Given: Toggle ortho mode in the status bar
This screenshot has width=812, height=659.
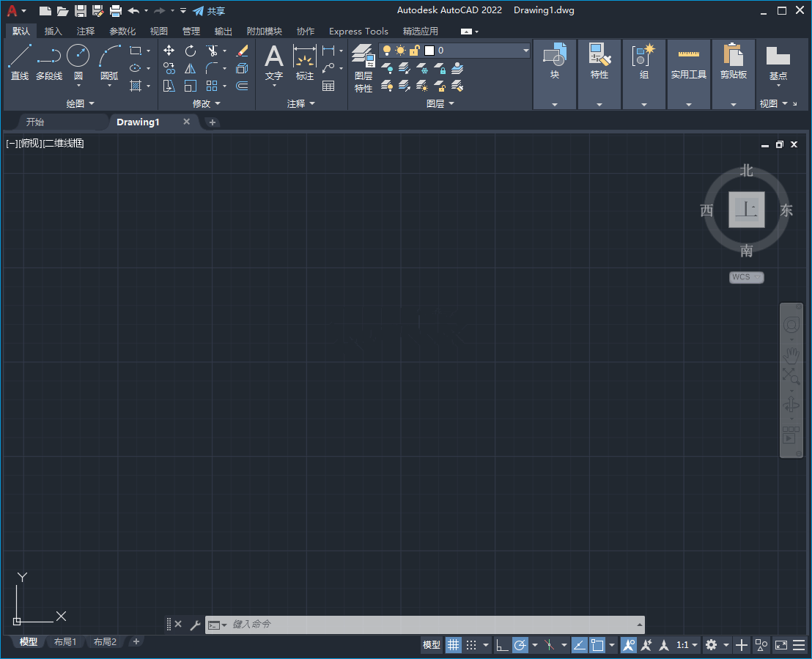Looking at the screenshot, I should 501,645.
